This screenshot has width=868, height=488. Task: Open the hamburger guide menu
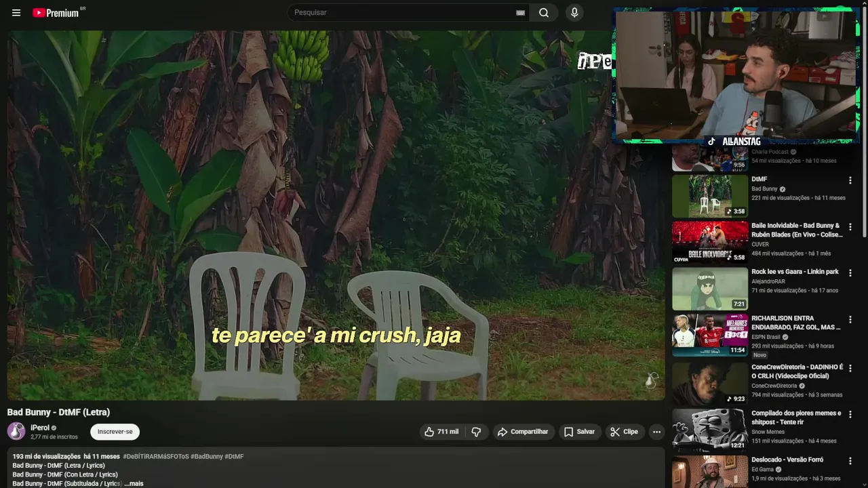(x=16, y=13)
